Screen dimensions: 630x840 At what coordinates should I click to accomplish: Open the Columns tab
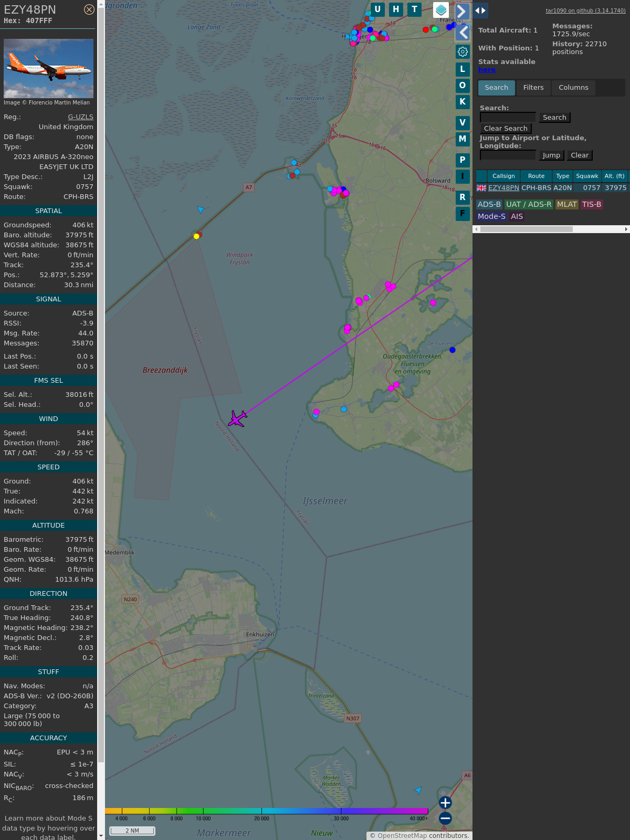tap(573, 88)
